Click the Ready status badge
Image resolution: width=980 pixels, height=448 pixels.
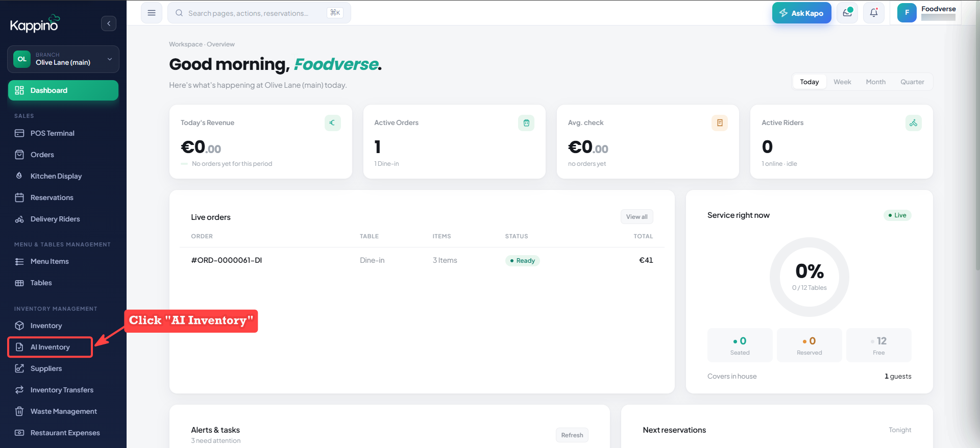[x=522, y=261]
